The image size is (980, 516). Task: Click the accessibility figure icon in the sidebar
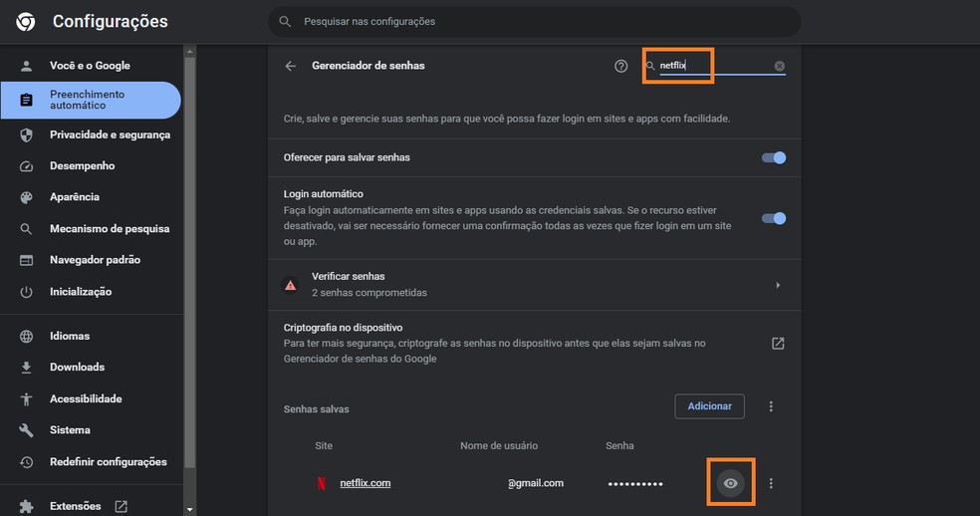(26, 399)
